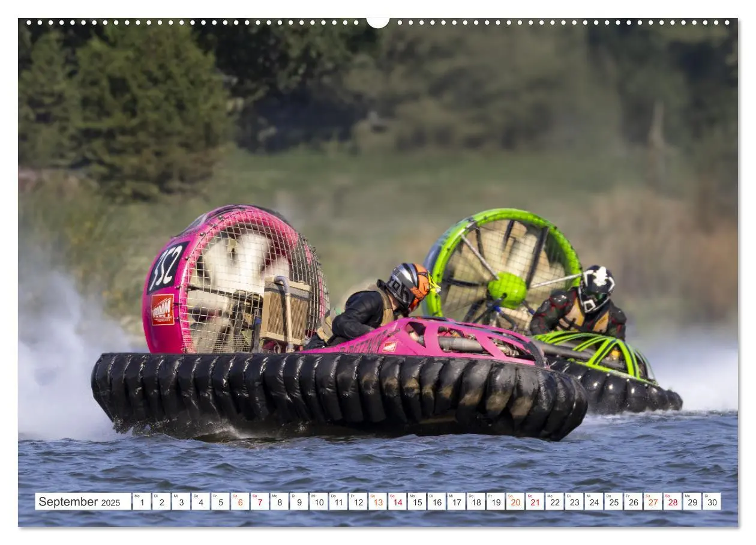Select day 25 in the calendar strip
Screen dimensions: 756x545
[x=614, y=502]
